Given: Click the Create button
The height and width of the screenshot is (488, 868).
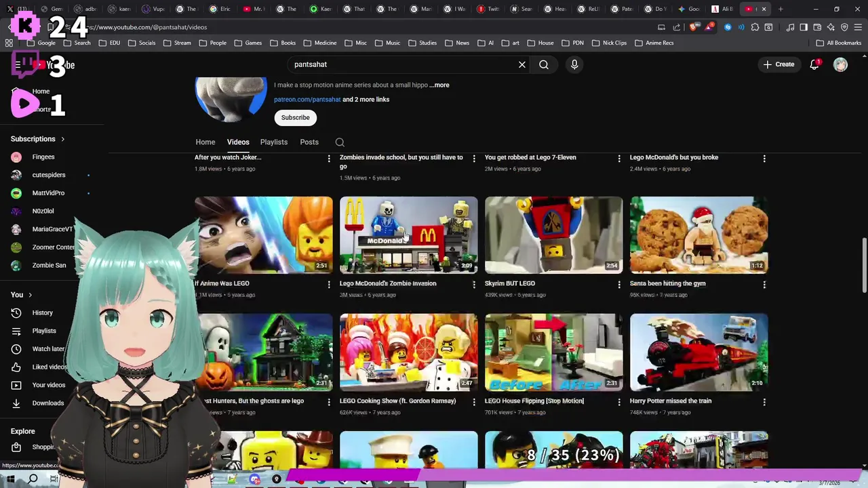Looking at the screenshot, I should click(778, 64).
